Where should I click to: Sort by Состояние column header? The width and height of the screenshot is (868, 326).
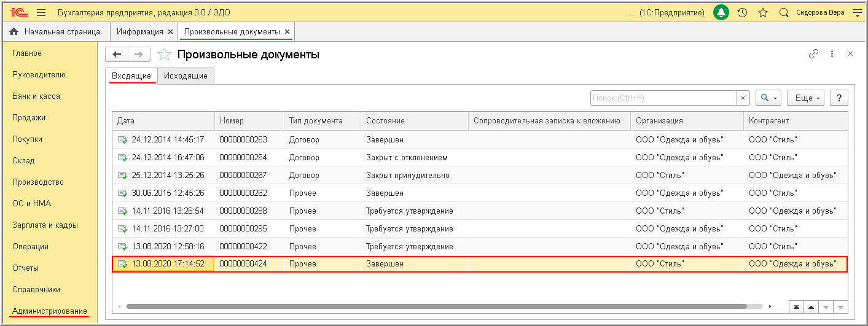coord(415,121)
